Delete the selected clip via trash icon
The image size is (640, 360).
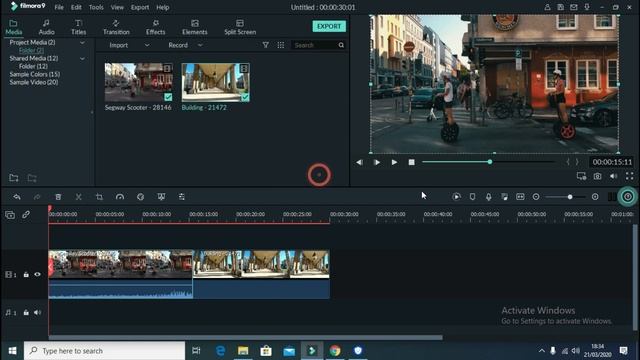click(x=58, y=197)
